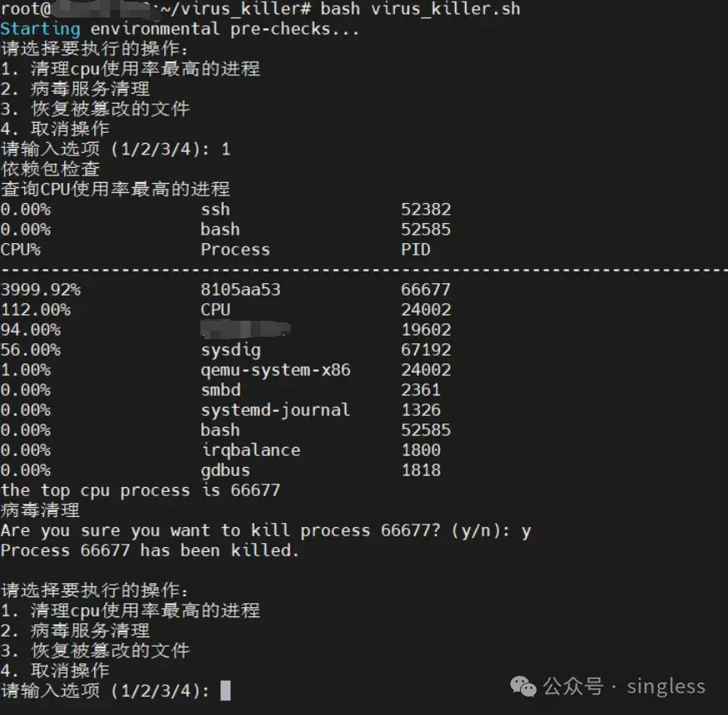Click the "Process" column header
Screen dimensions: 728x715
pyautogui.click(x=235, y=250)
